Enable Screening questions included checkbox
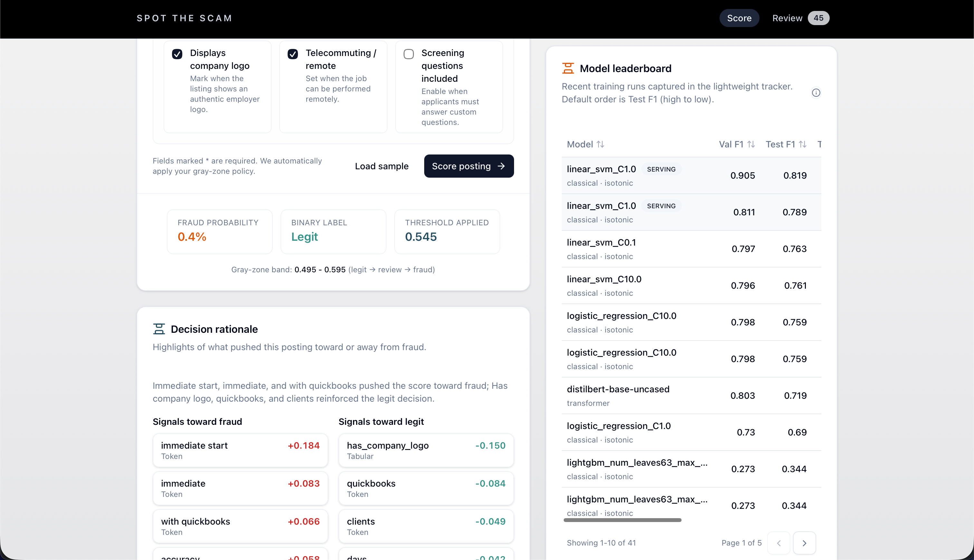 pos(409,54)
